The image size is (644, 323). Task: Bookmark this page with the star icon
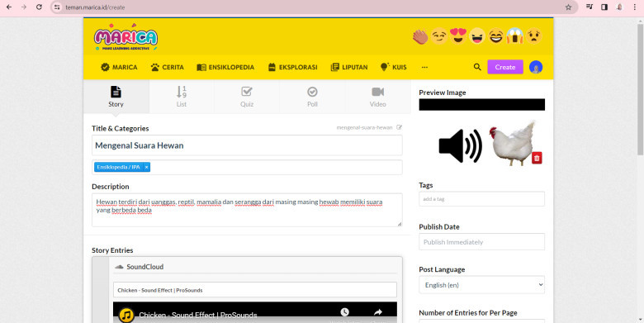click(x=568, y=7)
